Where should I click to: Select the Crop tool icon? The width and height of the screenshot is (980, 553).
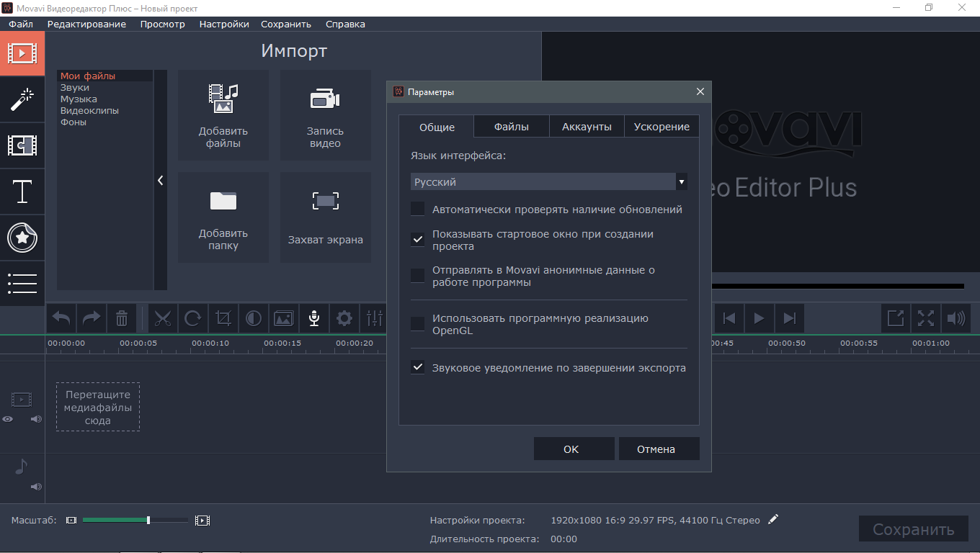[x=223, y=318]
